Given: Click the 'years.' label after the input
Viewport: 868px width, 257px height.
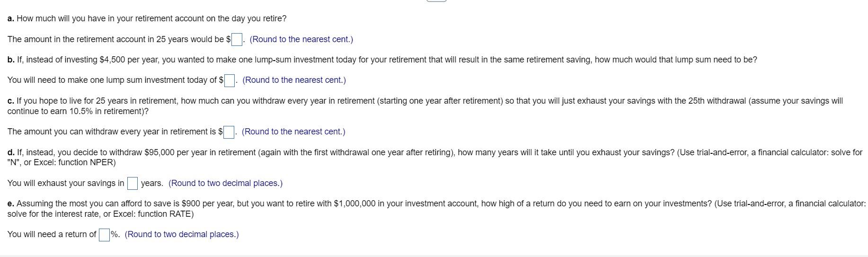Looking at the screenshot, I should tap(152, 183).
